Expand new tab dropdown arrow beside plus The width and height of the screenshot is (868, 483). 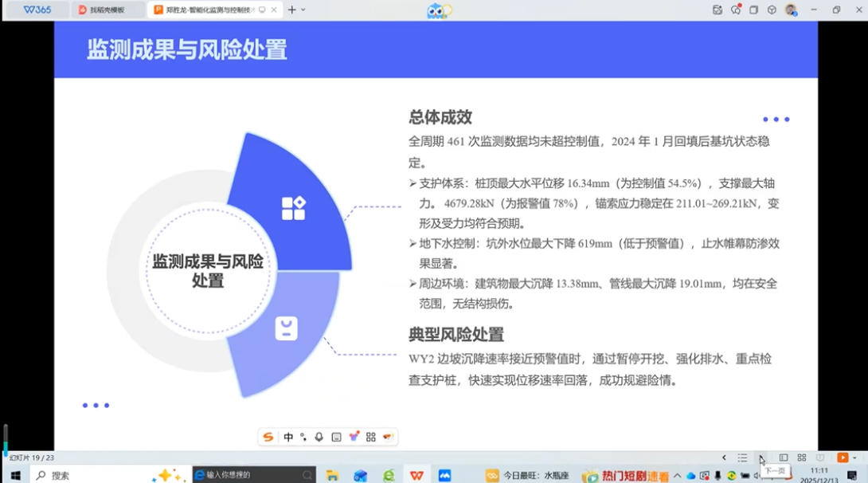pyautogui.click(x=303, y=10)
